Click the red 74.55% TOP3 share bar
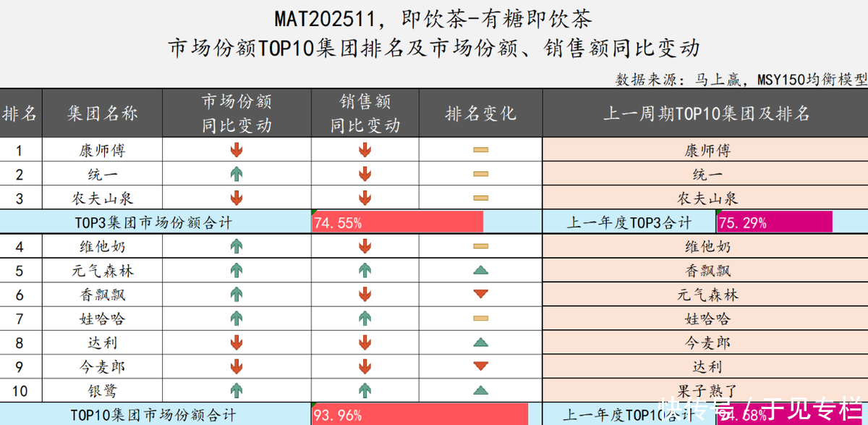Screen dimensions: 868x425 coord(397,223)
